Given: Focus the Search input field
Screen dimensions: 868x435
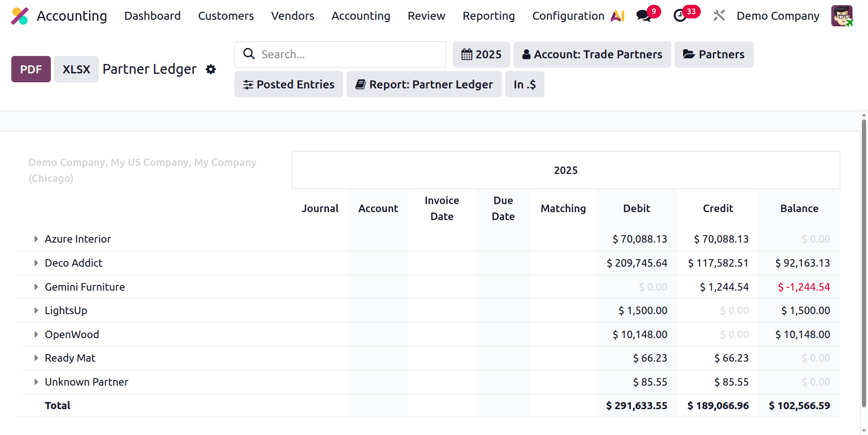Looking at the screenshot, I should [x=340, y=55].
